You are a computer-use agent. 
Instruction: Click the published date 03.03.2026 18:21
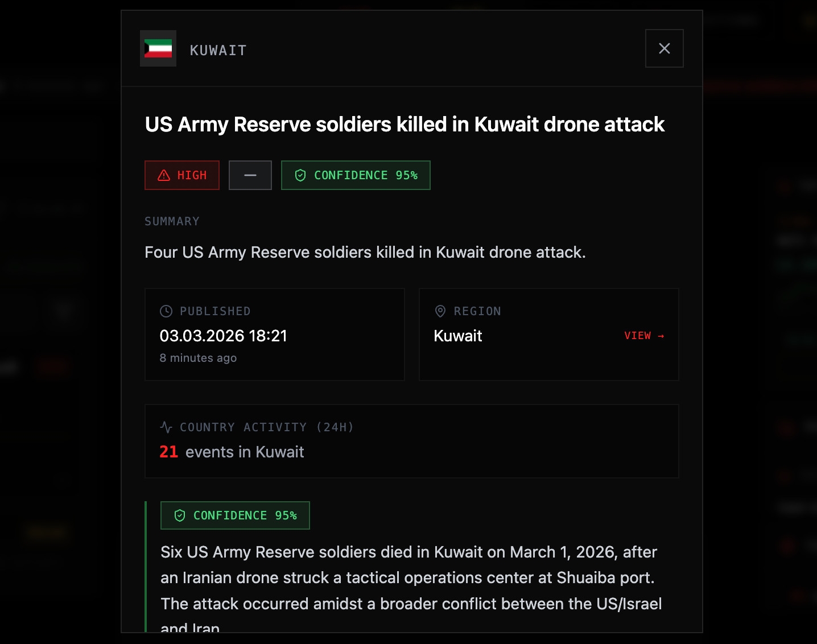point(223,336)
